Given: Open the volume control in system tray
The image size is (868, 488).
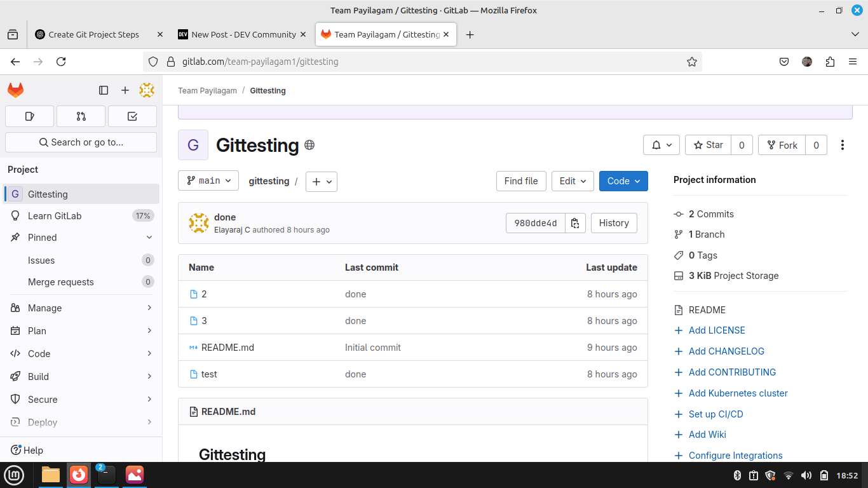Looking at the screenshot, I should coord(806,475).
